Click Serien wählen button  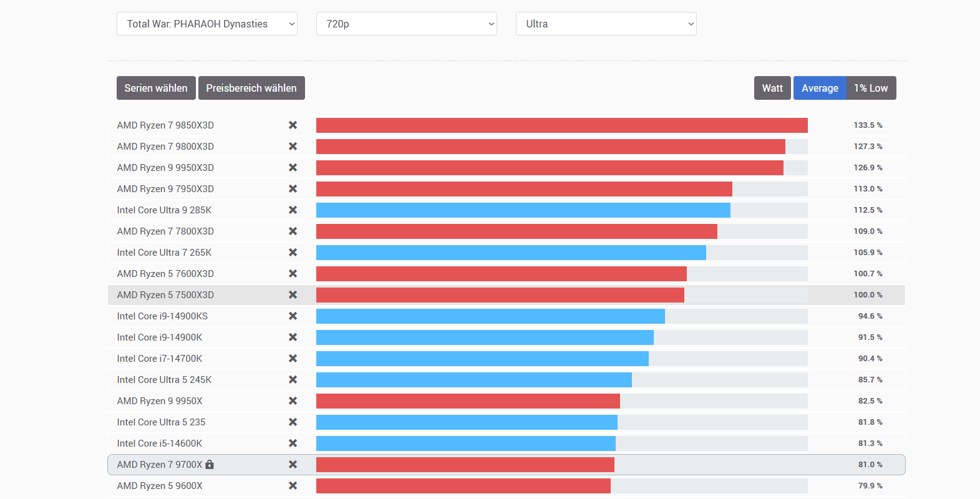(x=156, y=88)
